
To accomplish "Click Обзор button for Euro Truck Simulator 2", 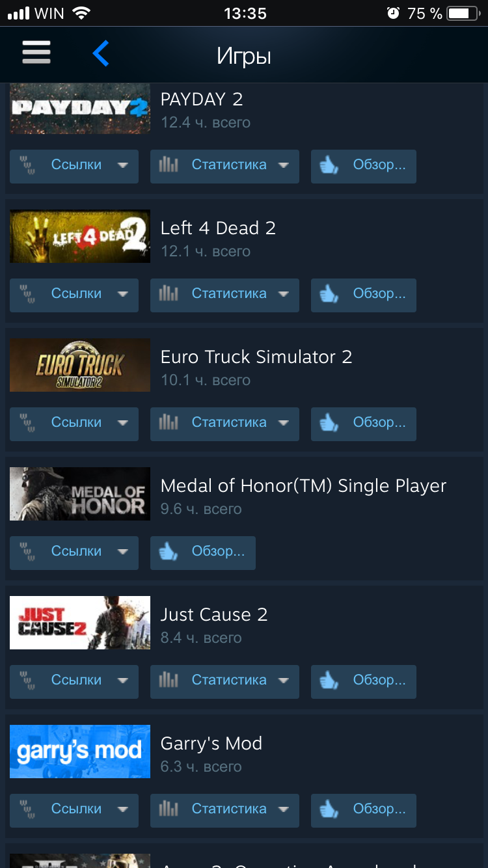I will click(x=363, y=424).
